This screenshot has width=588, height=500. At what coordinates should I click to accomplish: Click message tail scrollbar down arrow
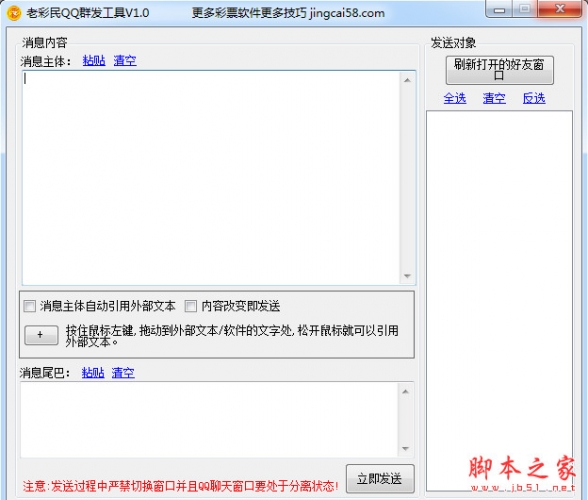pos(405,449)
